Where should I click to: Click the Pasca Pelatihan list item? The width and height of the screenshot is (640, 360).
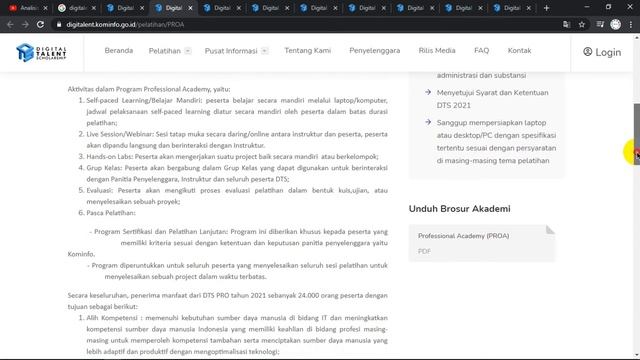click(111, 213)
